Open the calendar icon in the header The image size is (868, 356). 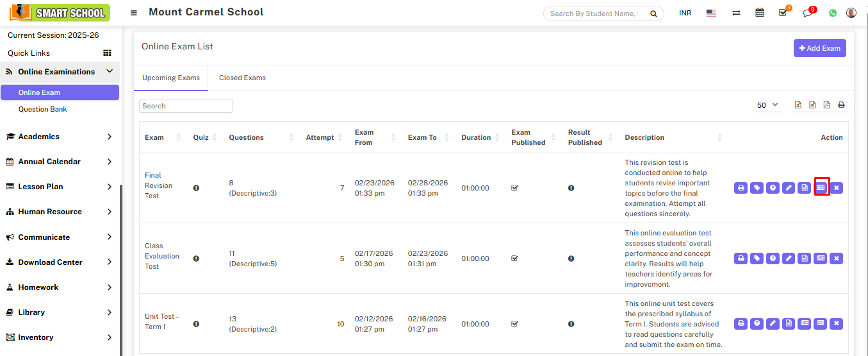(x=760, y=13)
